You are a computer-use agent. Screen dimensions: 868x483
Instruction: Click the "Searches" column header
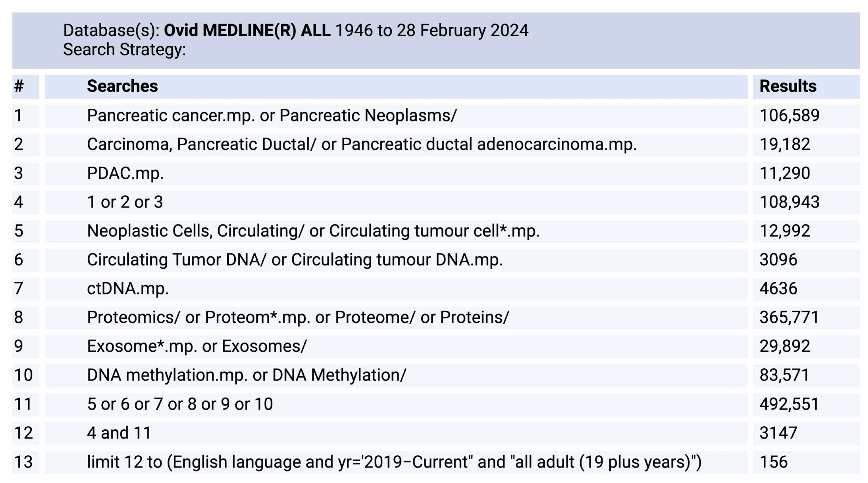point(122,86)
